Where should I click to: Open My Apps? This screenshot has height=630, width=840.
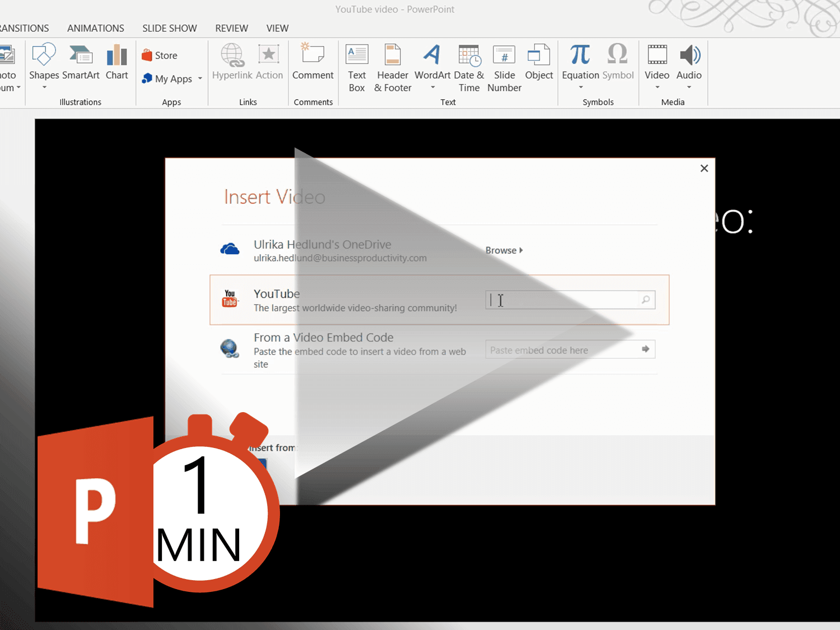(167, 79)
